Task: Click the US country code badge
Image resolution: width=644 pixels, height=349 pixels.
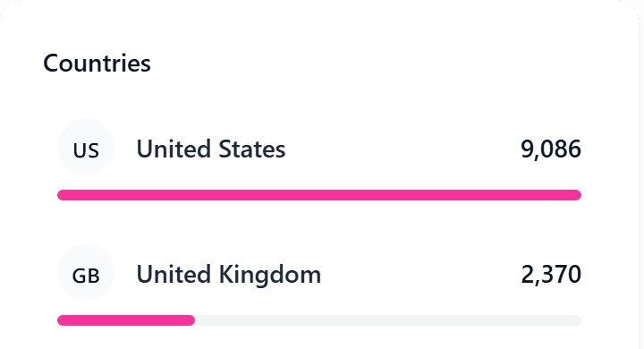Action: [x=86, y=147]
